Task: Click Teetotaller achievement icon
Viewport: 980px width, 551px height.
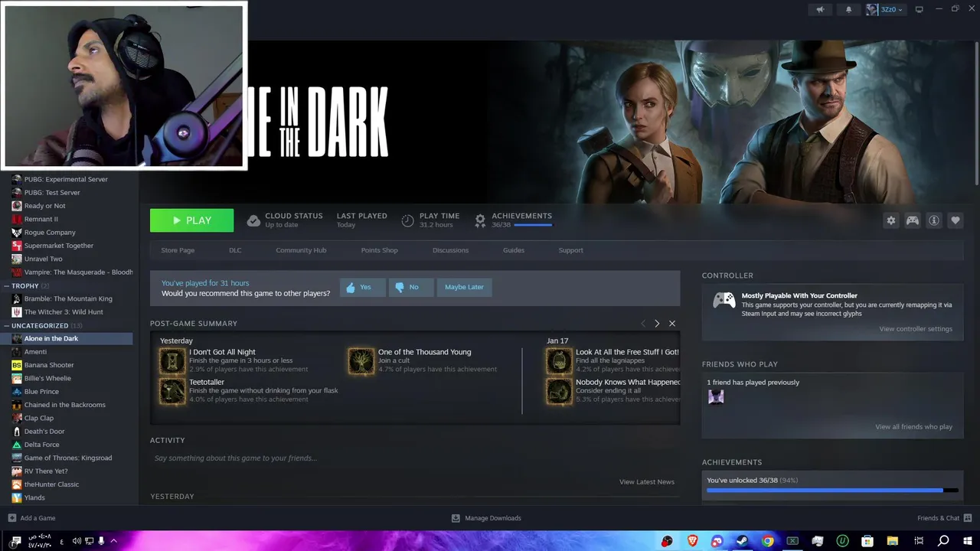Action: pyautogui.click(x=172, y=391)
